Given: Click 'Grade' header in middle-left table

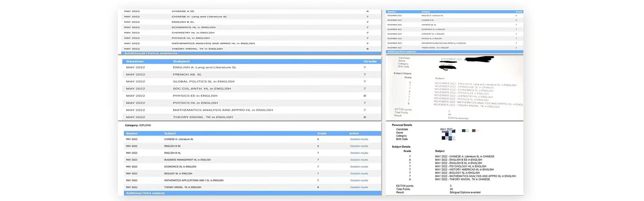Looking at the screenshot, I should (370, 61).
